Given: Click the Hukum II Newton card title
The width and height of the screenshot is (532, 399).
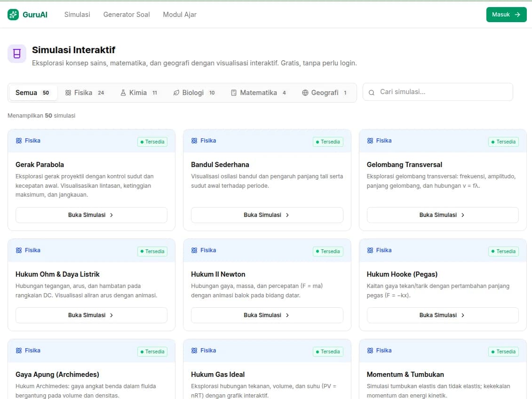Looking at the screenshot, I should [x=218, y=274].
